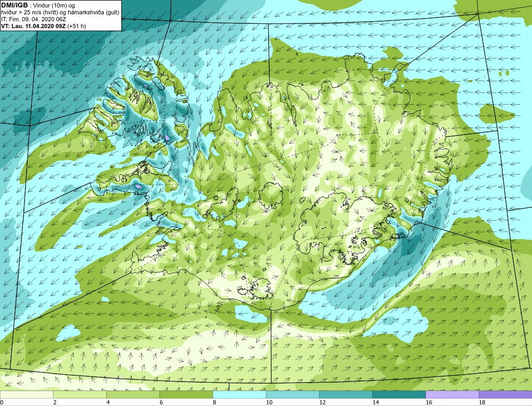The width and height of the screenshot is (532, 406).
Task: Click the 'DMI/IGB : Vindur (10m) og' title line
Action: 38,5
